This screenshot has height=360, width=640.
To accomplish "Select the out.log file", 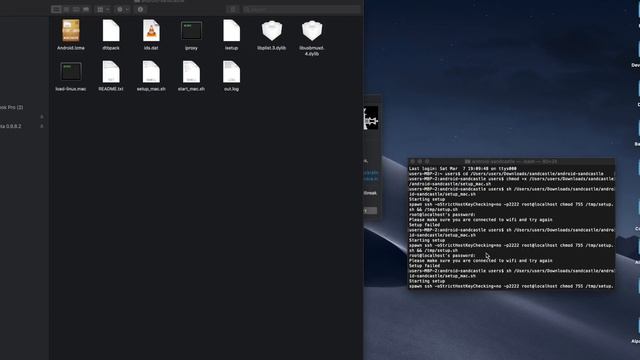I will [231, 72].
